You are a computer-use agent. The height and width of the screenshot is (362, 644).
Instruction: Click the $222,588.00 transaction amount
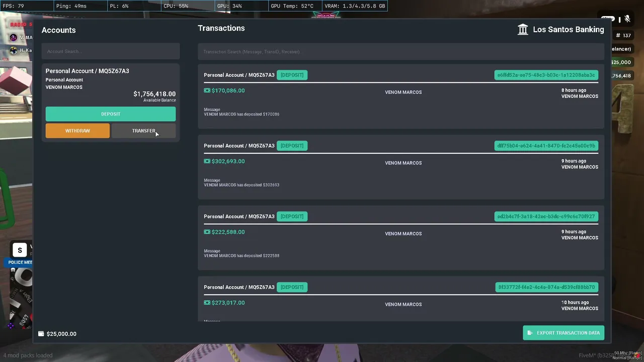click(x=228, y=232)
